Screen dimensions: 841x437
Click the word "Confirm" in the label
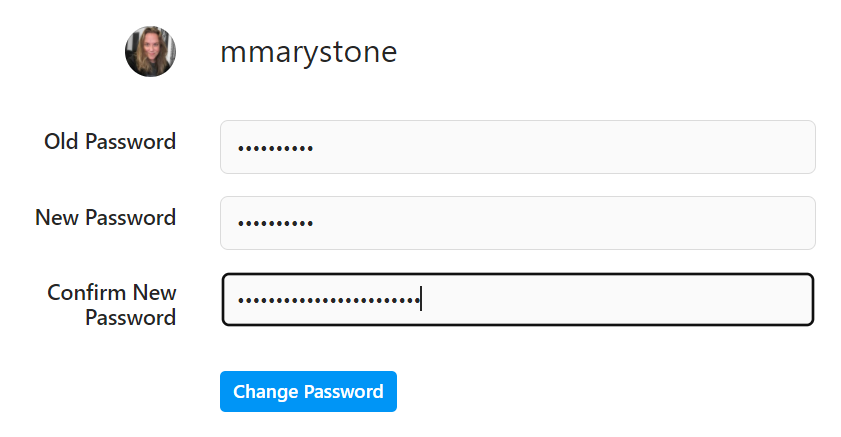coord(85,293)
